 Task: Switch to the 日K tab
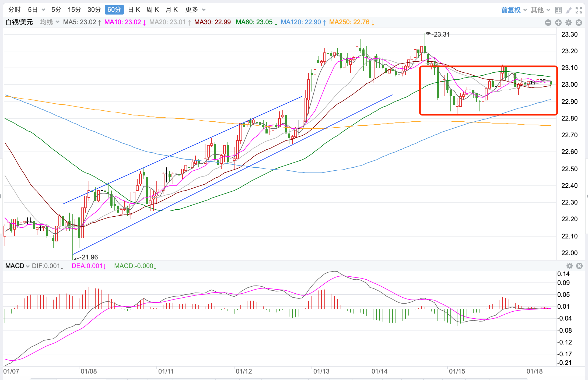coord(134,10)
